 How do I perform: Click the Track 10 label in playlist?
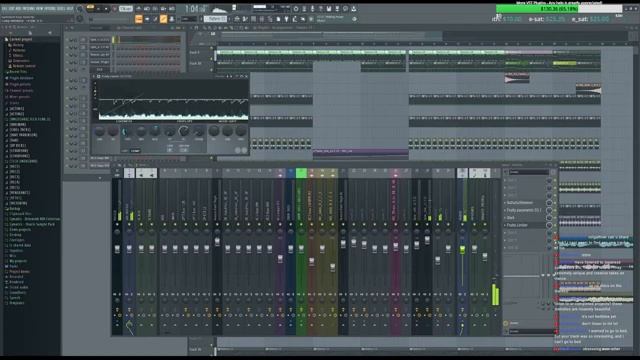[196, 63]
